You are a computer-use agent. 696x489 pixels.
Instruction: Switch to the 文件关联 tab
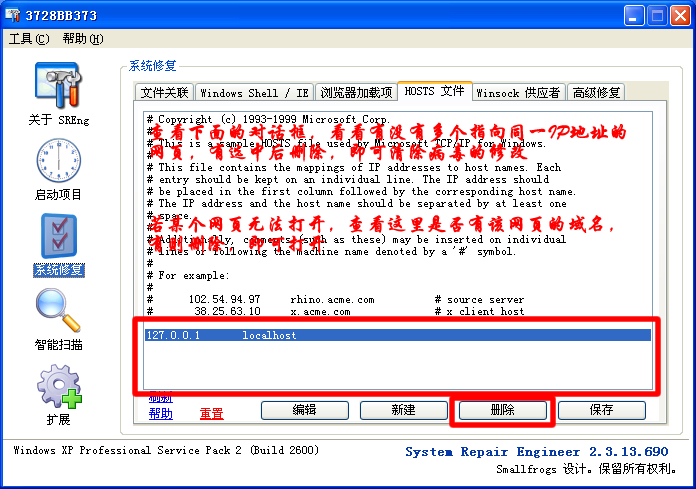tap(164, 92)
